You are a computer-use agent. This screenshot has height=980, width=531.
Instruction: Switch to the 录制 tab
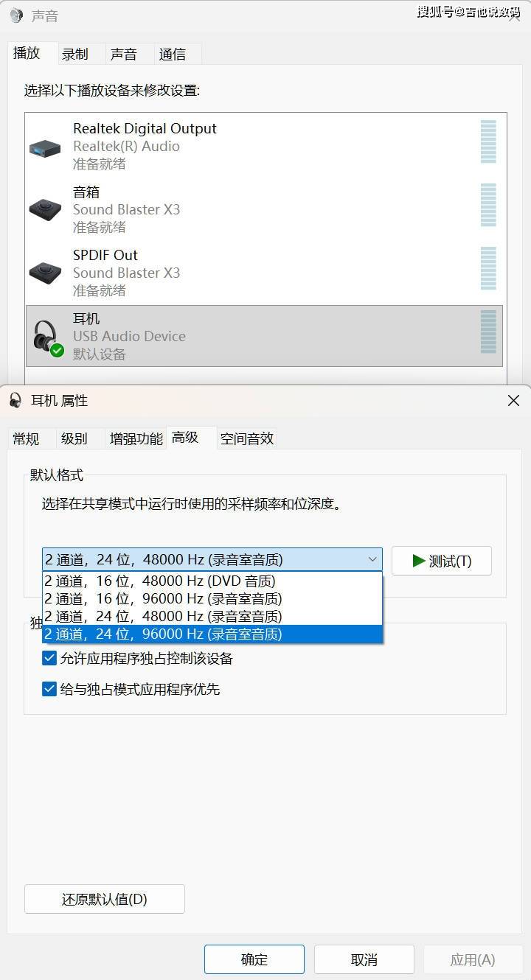click(75, 54)
